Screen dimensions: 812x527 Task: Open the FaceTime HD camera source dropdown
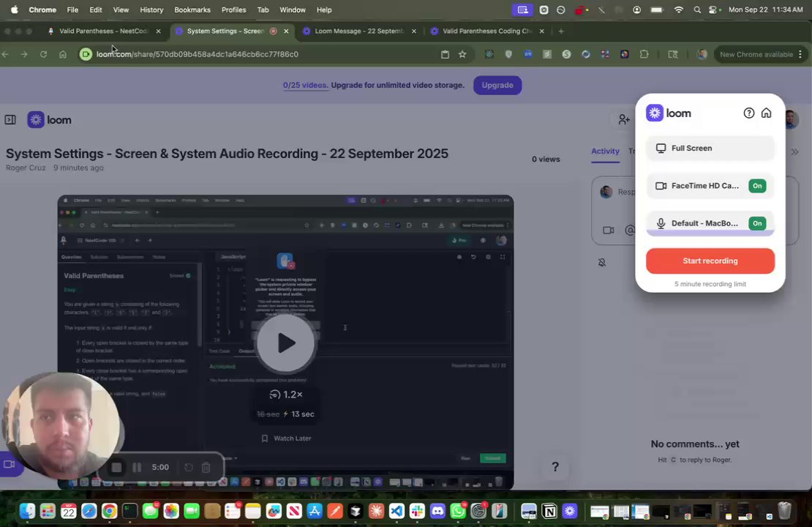tap(697, 186)
